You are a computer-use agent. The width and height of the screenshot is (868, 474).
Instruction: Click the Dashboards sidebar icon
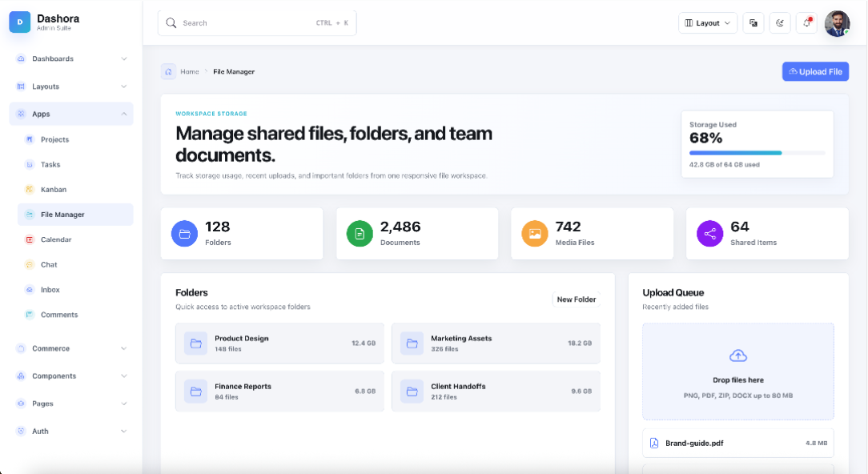[x=21, y=58]
